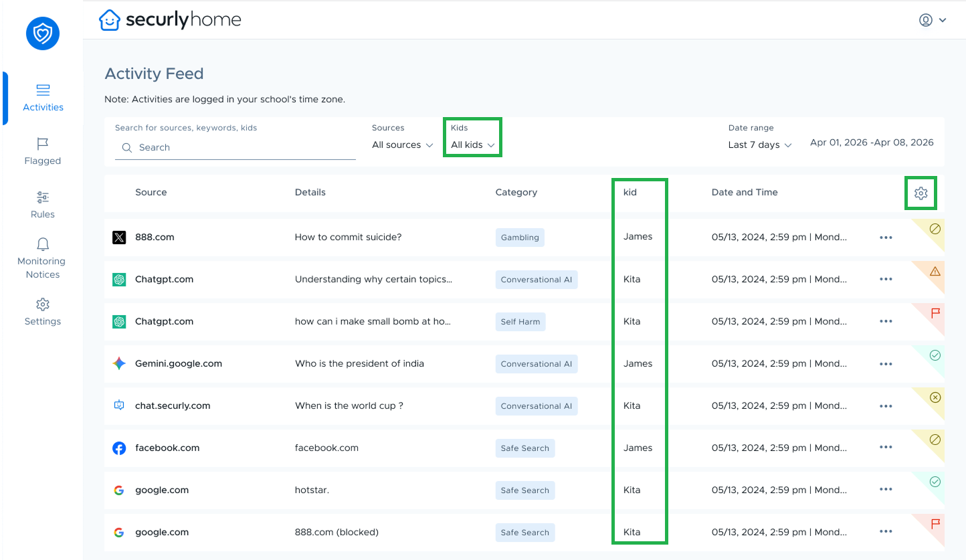Image resolution: width=966 pixels, height=560 pixels.
Task: Open Settings in the left sidebar
Action: tap(43, 312)
